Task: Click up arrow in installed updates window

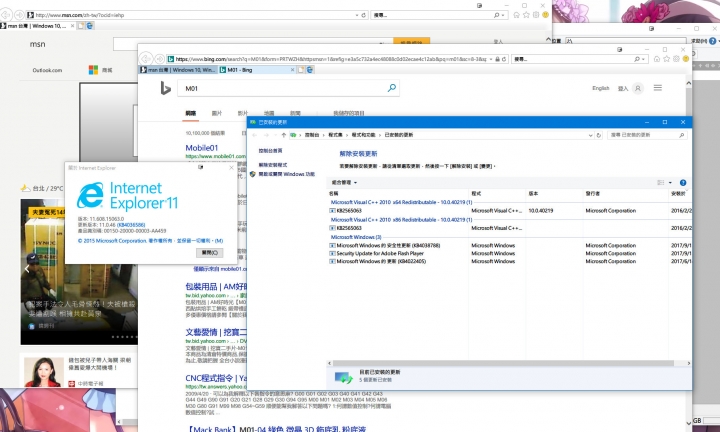Action: point(283,135)
